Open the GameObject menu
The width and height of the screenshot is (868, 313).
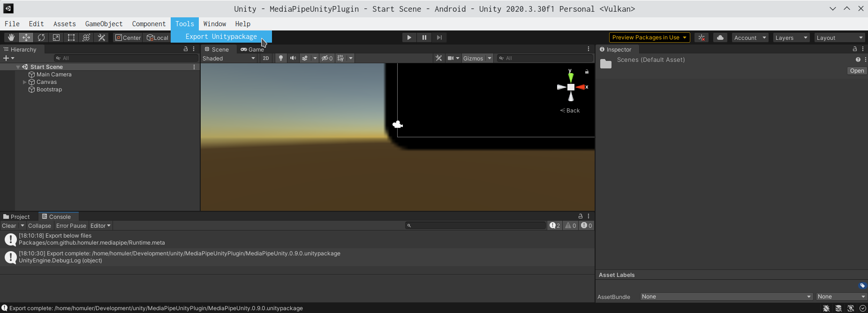pos(104,24)
